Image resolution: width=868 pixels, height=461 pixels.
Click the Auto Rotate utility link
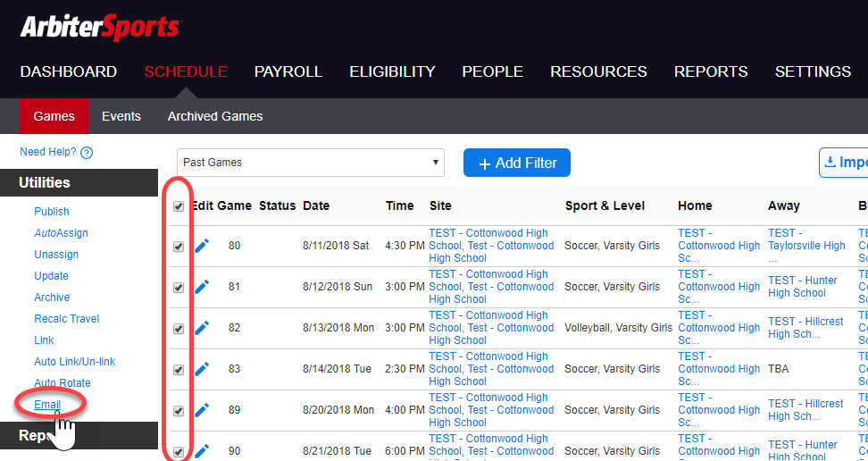tap(62, 383)
